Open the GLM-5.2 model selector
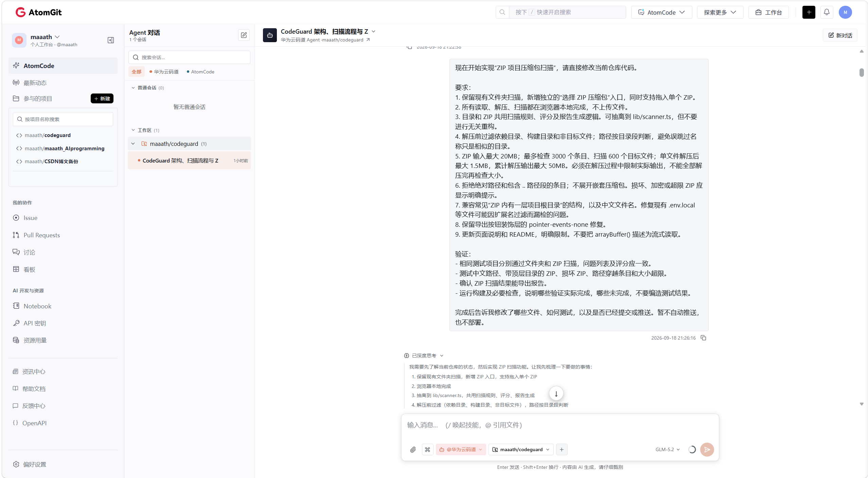The width and height of the screenshot is (868, 478). tap(668, 449)
